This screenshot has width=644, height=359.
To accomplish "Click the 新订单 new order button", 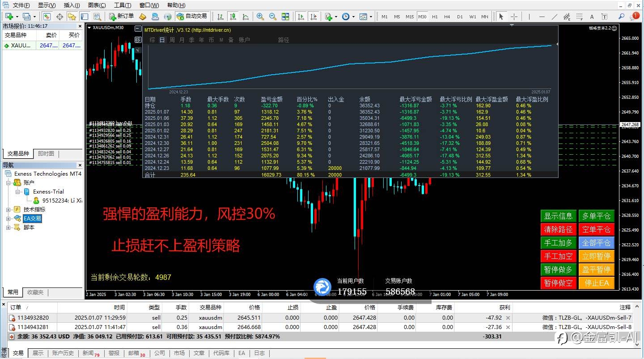I will (x=121, y=17).
